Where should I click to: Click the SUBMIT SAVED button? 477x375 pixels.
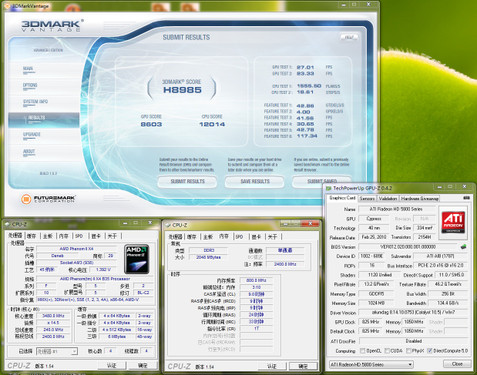tap(322, 181)
